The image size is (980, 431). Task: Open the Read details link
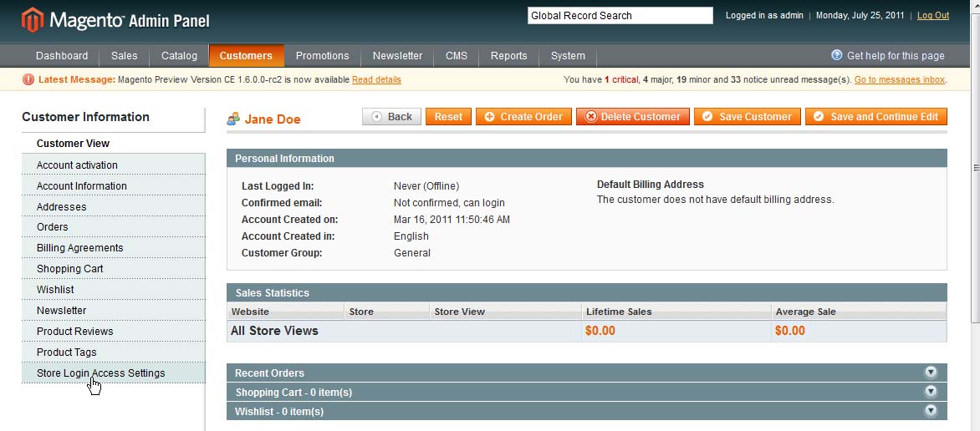(x=377, y=80)
